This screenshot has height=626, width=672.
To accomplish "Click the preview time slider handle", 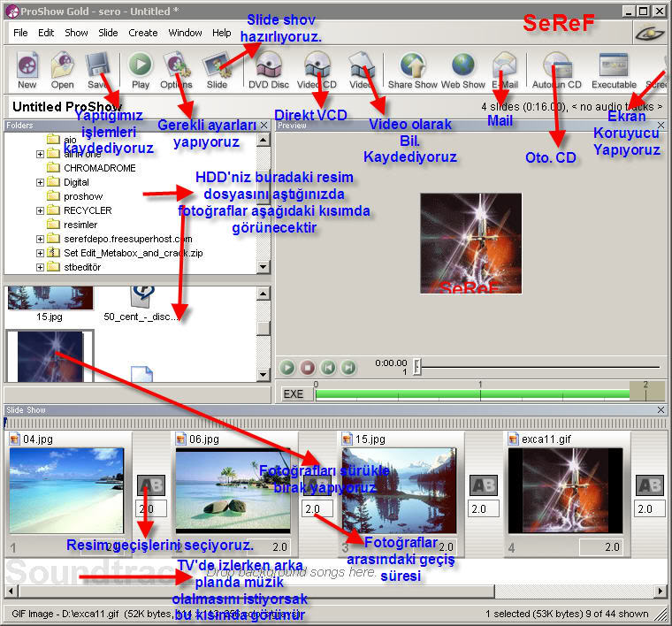I will click(x=417, y=367).
